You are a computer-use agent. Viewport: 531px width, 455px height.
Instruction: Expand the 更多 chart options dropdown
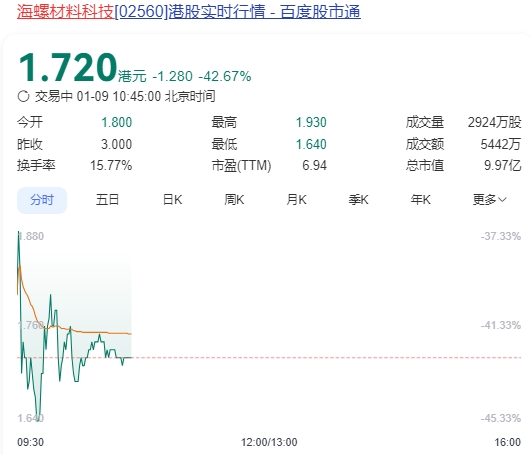[x=490, y=200]
